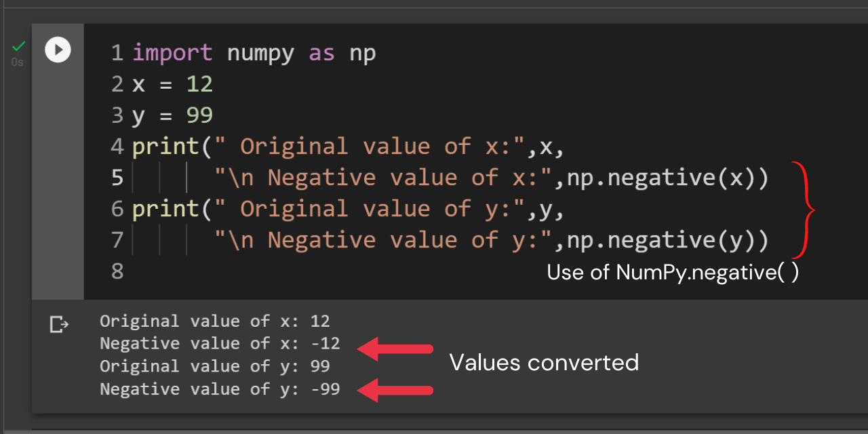Toggle line number 4 in the gutter
Image resolution: width=868 pixels, height=434 pixels.
tap(116, 146)
